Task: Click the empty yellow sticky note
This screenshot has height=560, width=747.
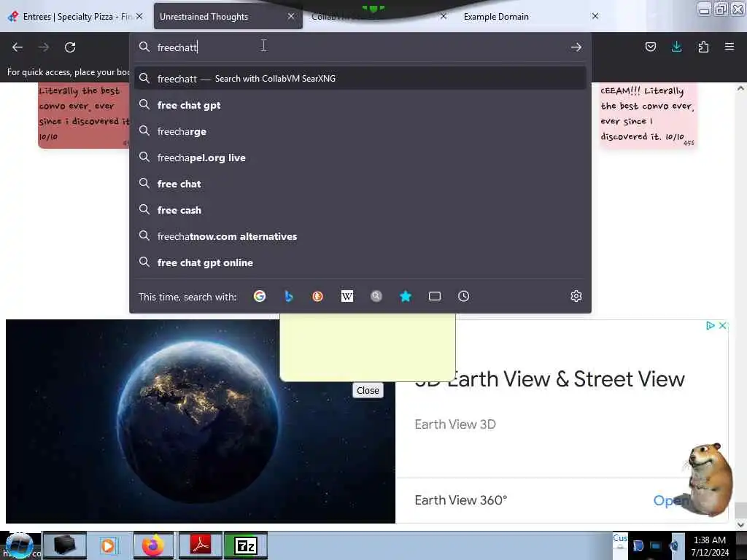Action: [368, 347]
